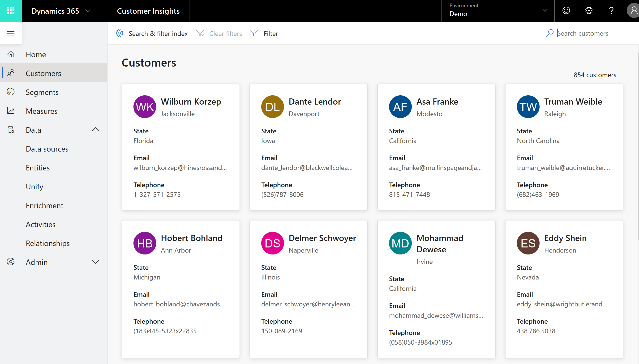This screenshot has height=364, width=639.
Task: Open the settings gear in top bar
Action: tap(589, 11)
